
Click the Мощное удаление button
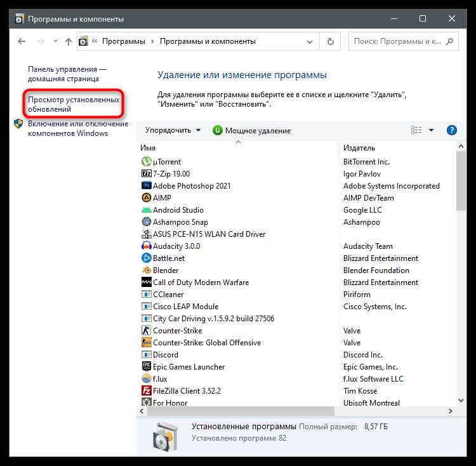(252, 131)
